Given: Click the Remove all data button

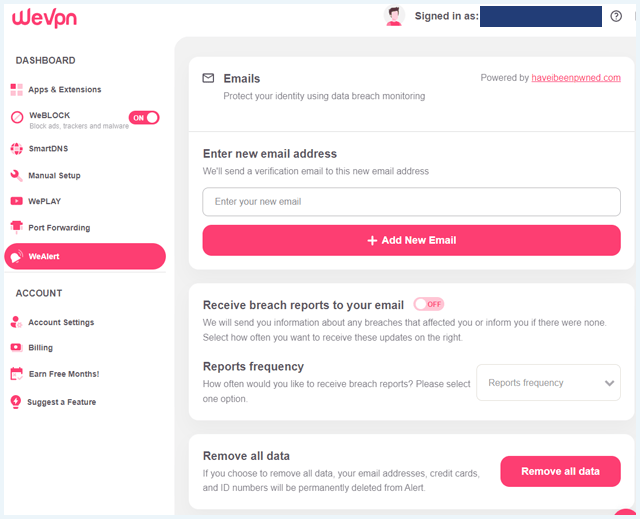Looking at the screenshot, I should click(x=560, y=471).
